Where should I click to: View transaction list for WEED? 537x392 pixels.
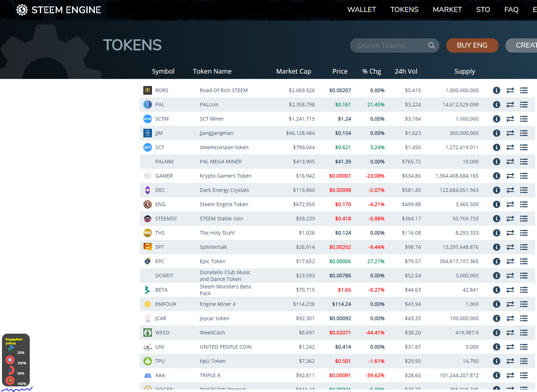(524, 333)
